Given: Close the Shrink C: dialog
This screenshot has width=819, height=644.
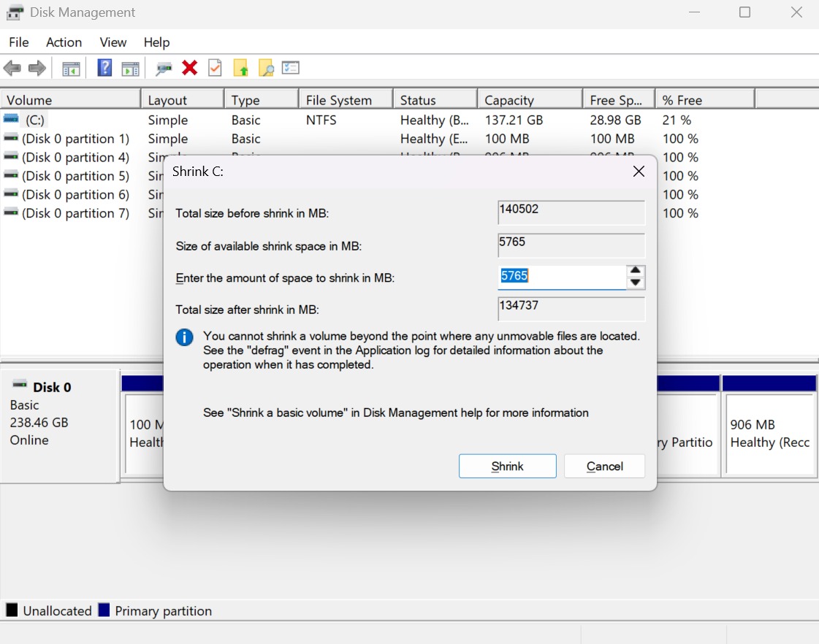Looking at the screenshot, I should (639, 172).
